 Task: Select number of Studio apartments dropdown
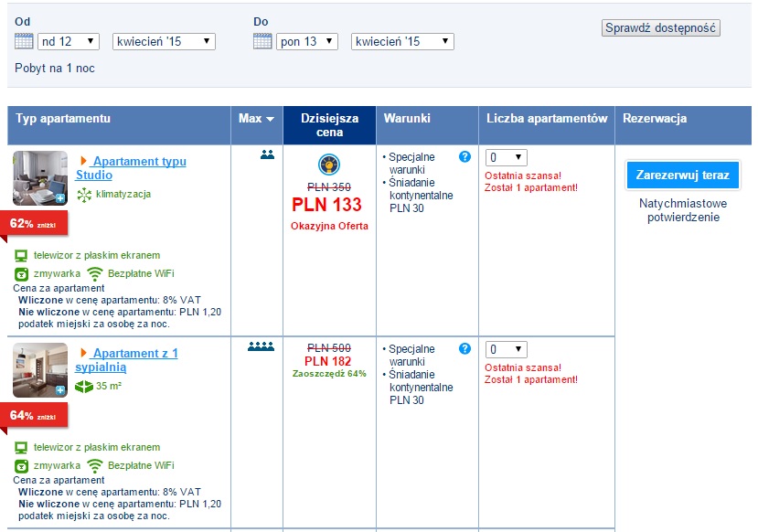click(507, 157)
